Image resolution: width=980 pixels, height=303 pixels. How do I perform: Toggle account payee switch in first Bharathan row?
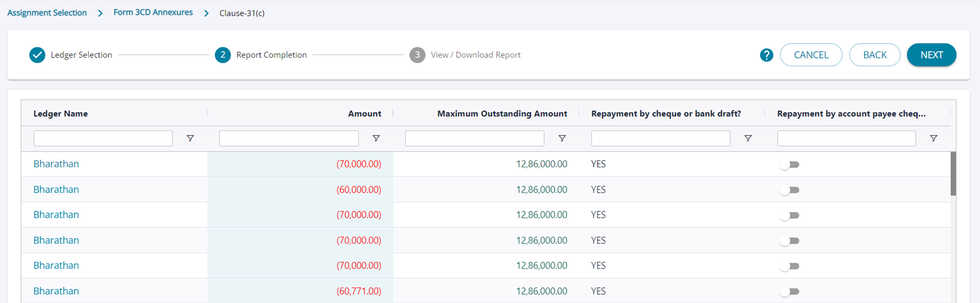789,165
